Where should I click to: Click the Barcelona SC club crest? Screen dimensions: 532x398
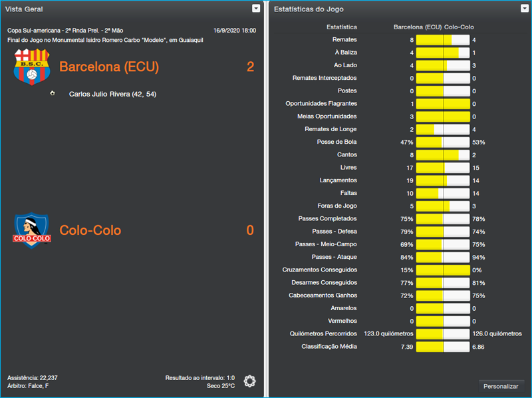pos(32,67)
